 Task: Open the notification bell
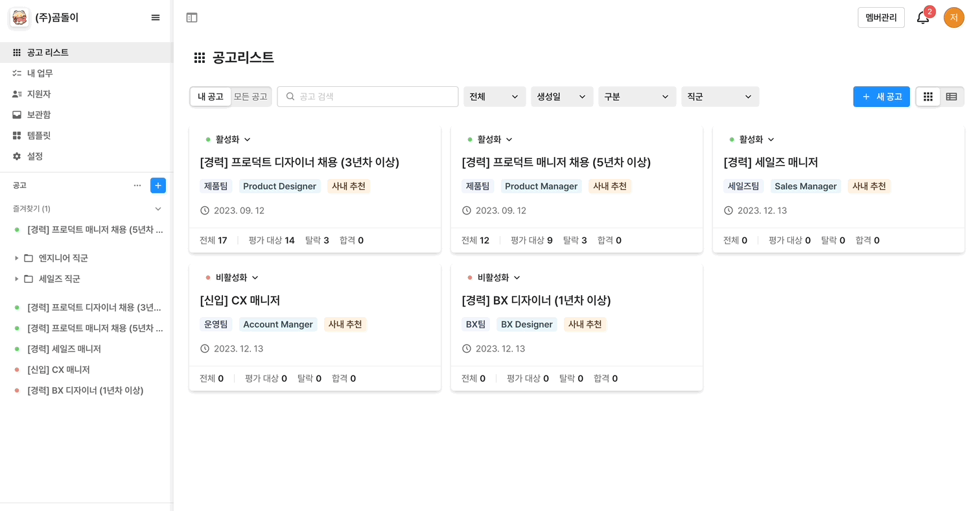click(x=923, y=18)
